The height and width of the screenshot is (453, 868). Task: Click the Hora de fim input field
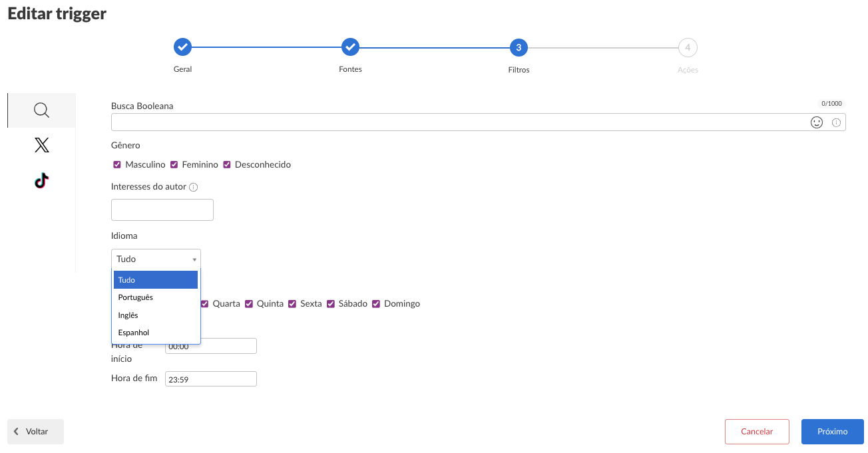click(210, 379)
